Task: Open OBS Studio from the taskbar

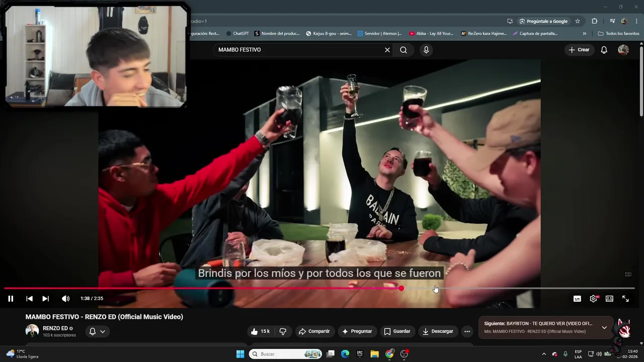Action: coord(404,354)
